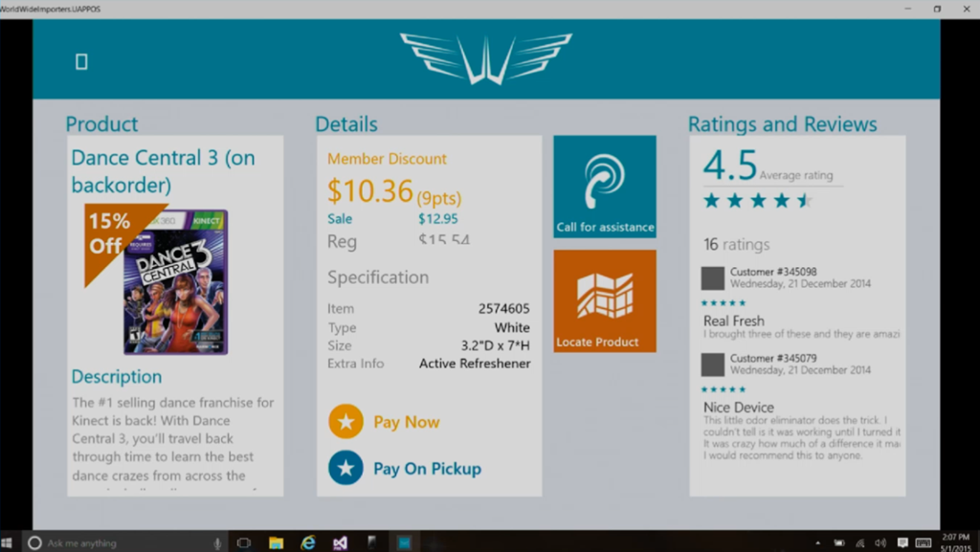980x552 pixels.
Task: Click the touch keyboard tray icon
Action: click(924, 542)
